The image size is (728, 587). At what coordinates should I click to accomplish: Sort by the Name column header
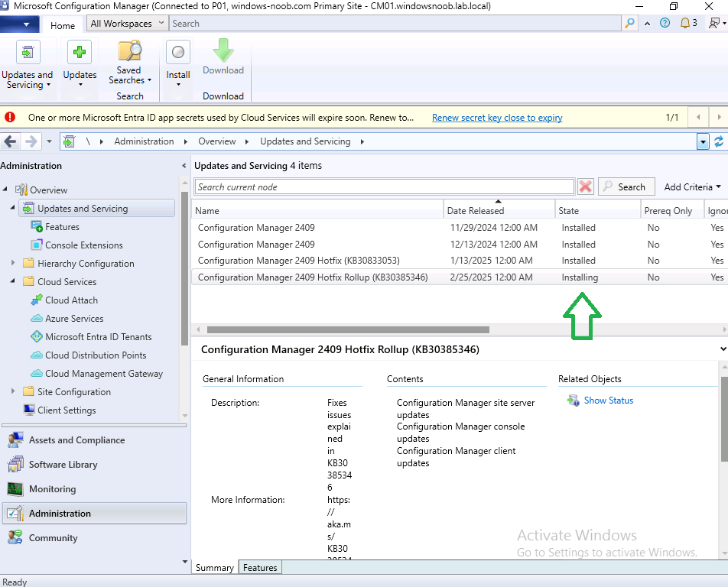click(x=317, y=211)
